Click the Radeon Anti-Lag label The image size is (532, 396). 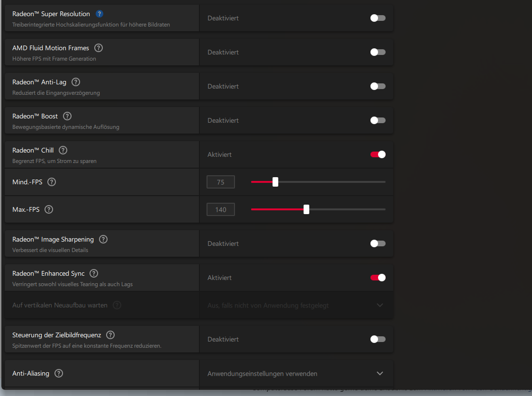coord(39,82)
